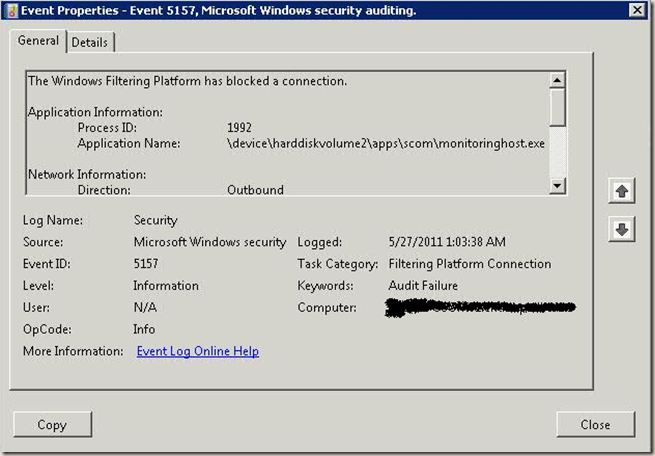Copy the event details with Copy button
Image resolution: width=655 pixels, height=456 pixels.
click(x=52, y=424)
